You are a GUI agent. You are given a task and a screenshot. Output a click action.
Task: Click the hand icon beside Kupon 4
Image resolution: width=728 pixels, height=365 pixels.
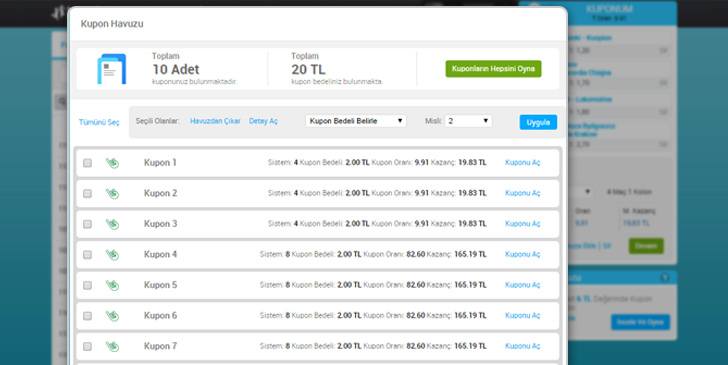(x=112, y=255)
